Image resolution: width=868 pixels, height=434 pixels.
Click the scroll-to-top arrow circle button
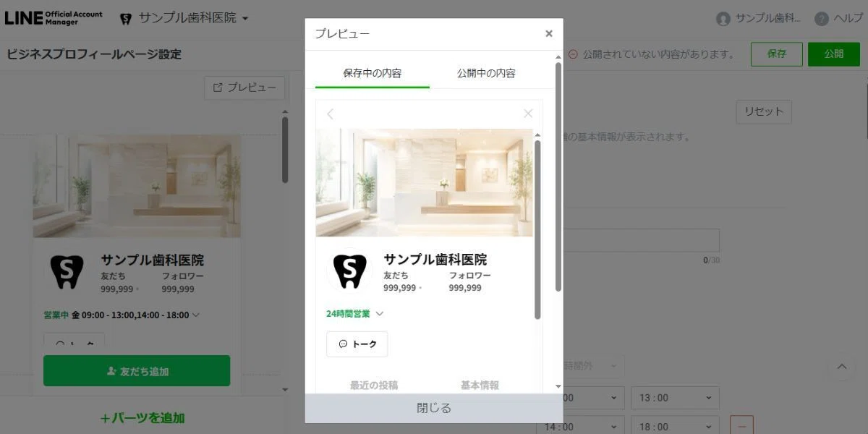click(x=841, y=367)
